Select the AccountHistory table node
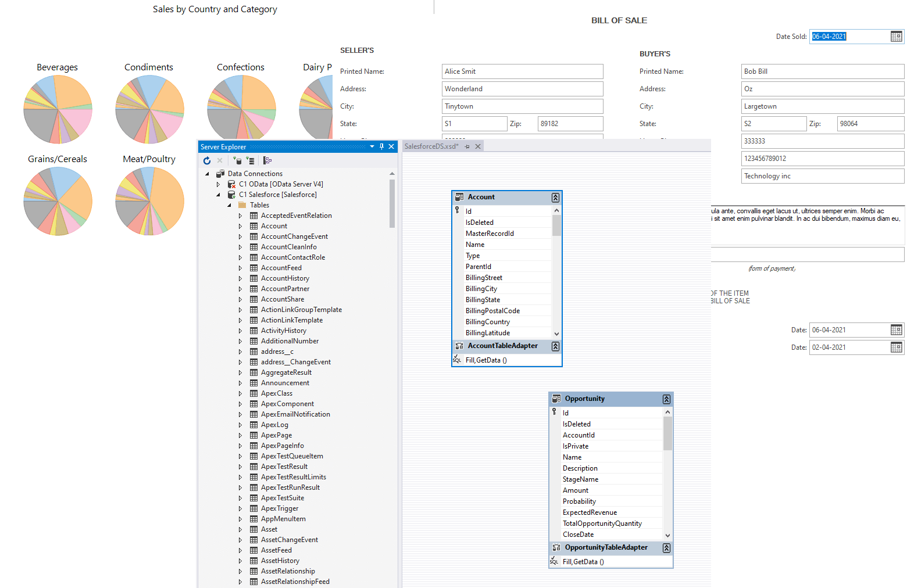This screenshot has width=907, height=588. coord(285,278)
